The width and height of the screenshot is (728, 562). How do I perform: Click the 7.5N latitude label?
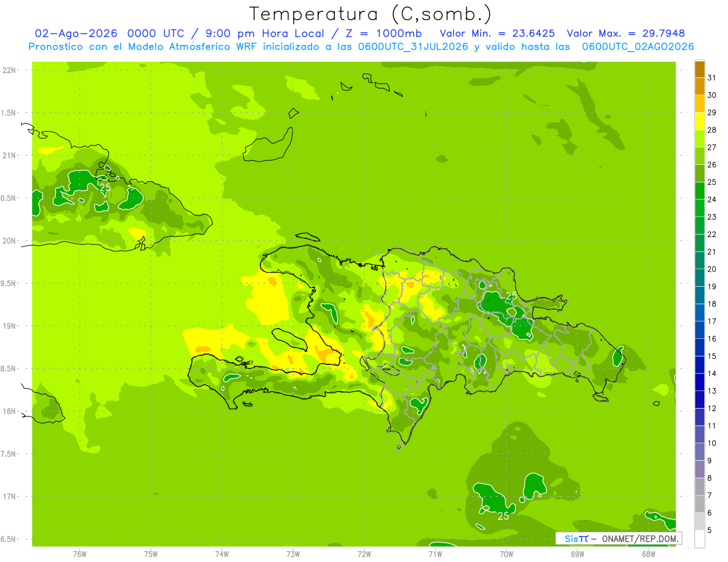[x=9, y=454]
